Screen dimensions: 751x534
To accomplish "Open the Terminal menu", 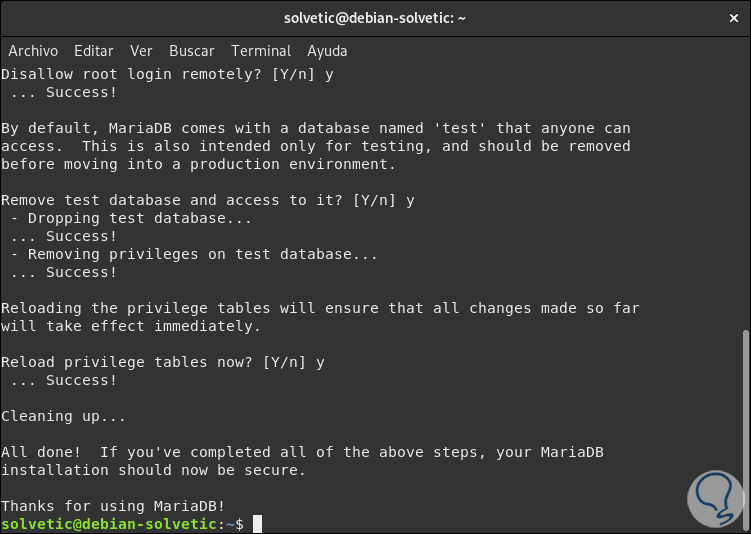I will pos(261,51).
